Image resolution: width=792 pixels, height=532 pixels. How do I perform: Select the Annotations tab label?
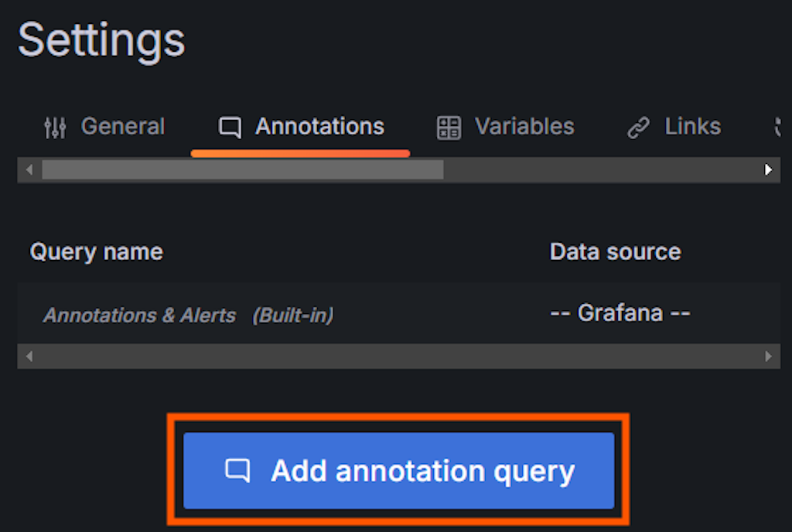coord(319,126)
